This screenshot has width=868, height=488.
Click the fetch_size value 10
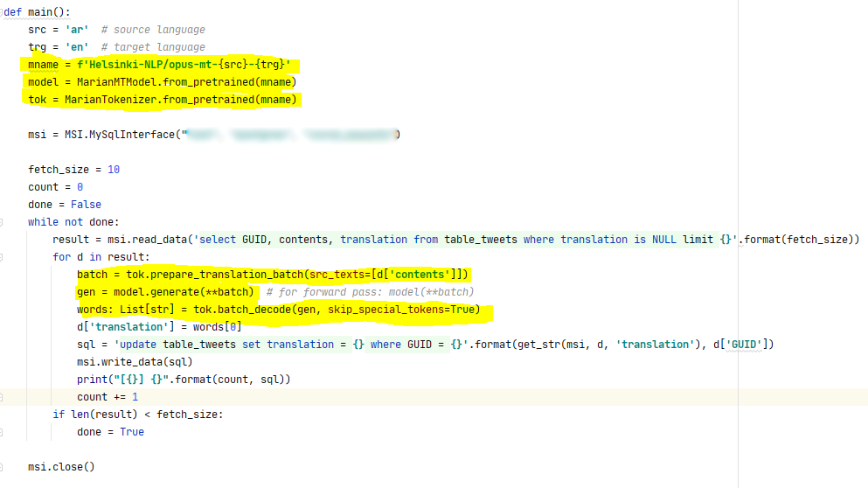click(x=114, y=170)
